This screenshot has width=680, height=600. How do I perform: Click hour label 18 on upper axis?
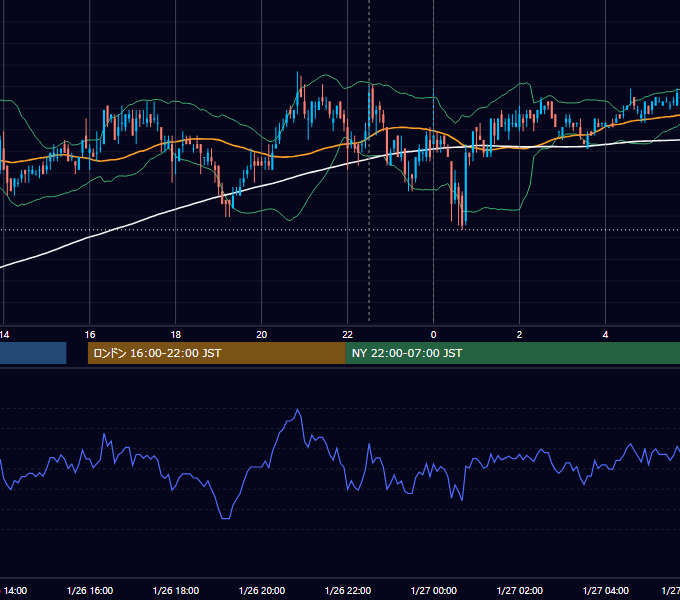[176, 335]
